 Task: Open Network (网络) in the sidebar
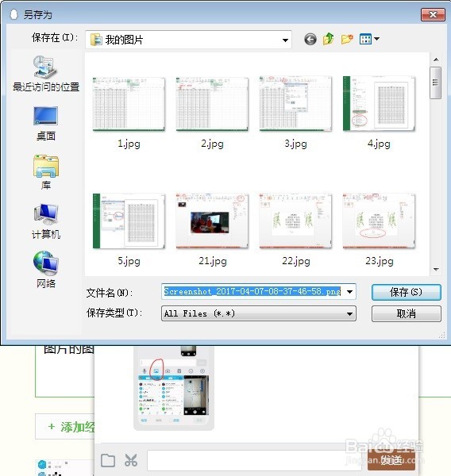point(45,270)
